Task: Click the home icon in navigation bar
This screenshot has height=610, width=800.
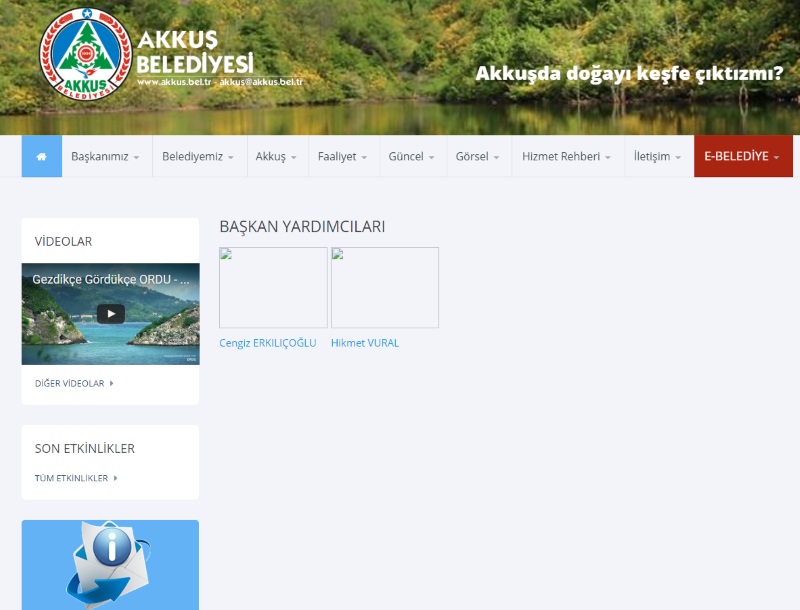Action: point(41,157)
